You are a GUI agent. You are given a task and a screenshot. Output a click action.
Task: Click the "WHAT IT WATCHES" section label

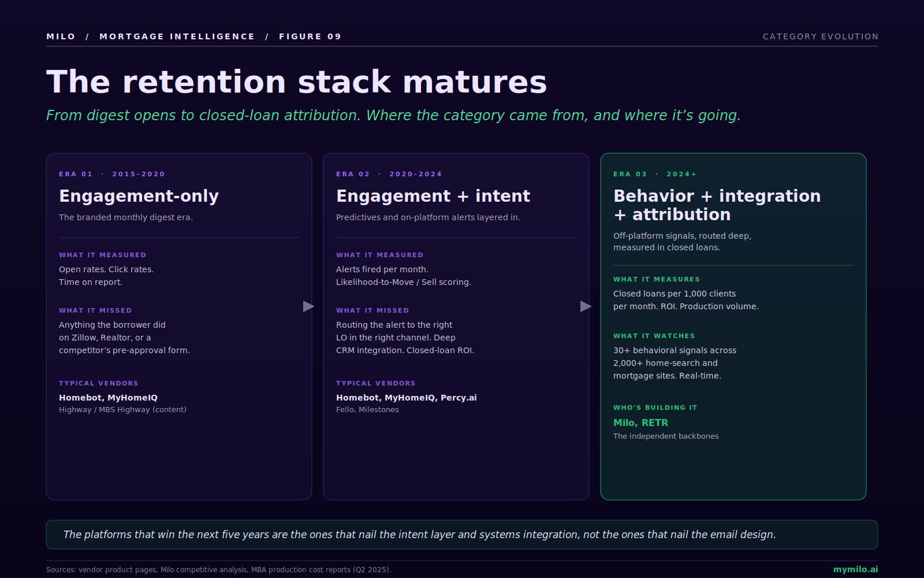coord(654,336)
